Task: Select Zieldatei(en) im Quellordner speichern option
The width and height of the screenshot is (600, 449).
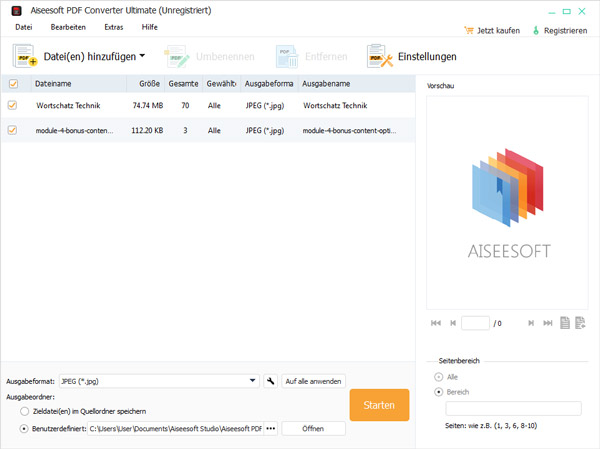Action: tap(25, 411)
